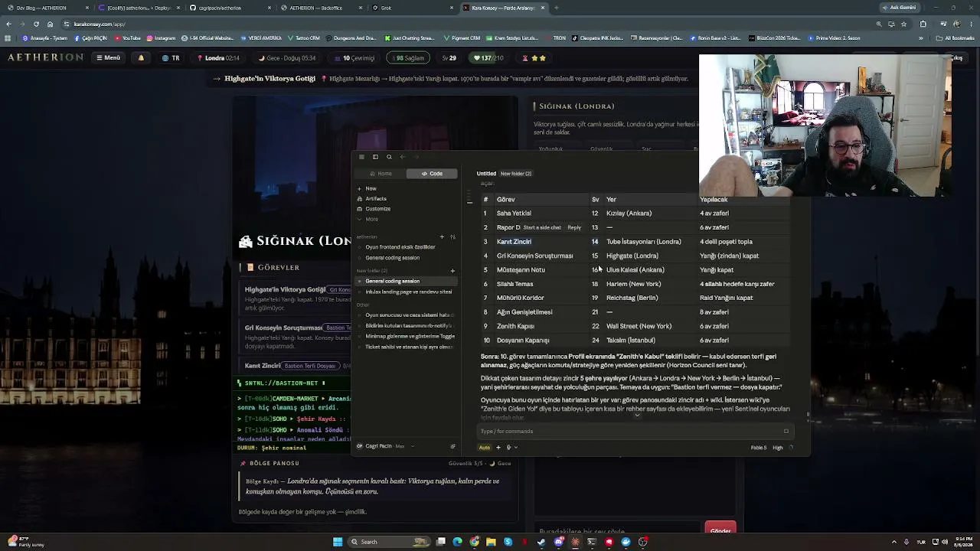Add a session to the aetherion project
The height and width of the screenshot is (551, 980).
click(x=442, y=237)
